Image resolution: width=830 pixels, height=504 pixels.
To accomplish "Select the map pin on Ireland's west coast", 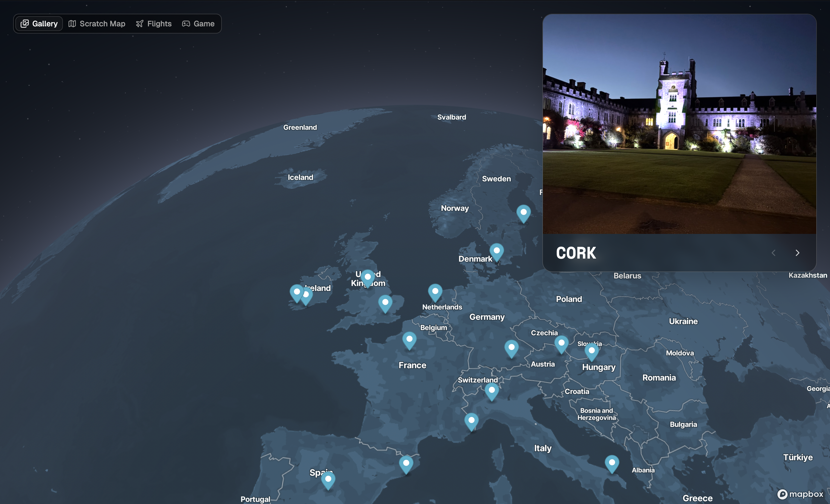I will pyautogui.click(x=297, y=292).
